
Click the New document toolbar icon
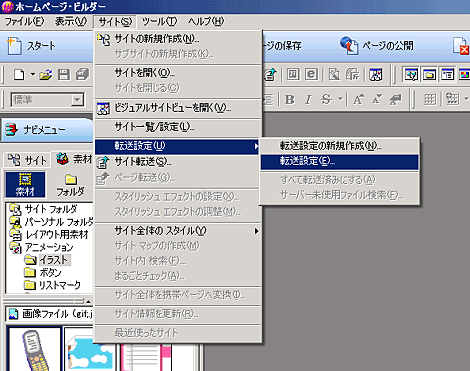click(x=19, y=74)
